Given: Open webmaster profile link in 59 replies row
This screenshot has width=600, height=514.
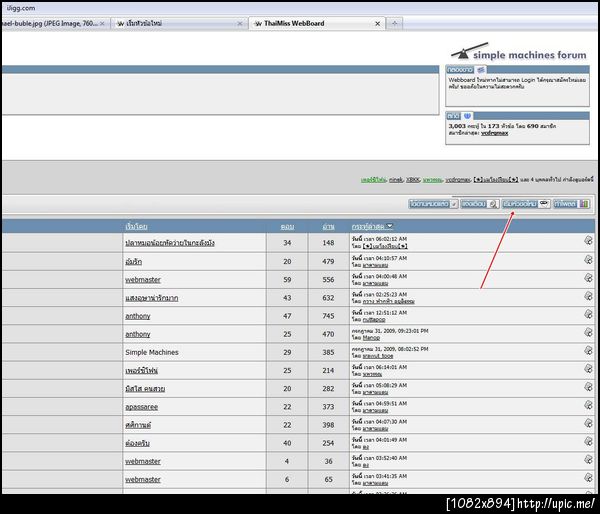Looking at the screenshot, I should [x=143, y=280].
